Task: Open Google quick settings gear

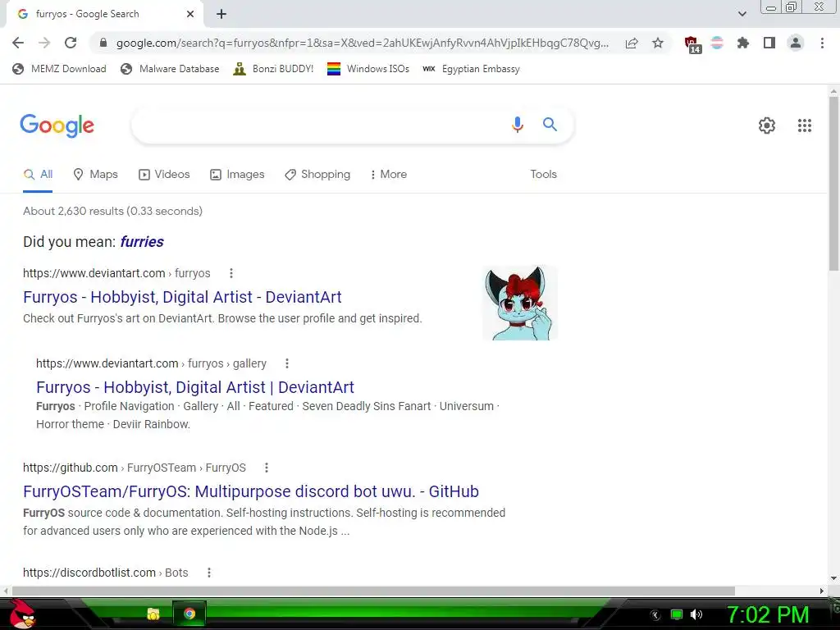Action: 767,126
